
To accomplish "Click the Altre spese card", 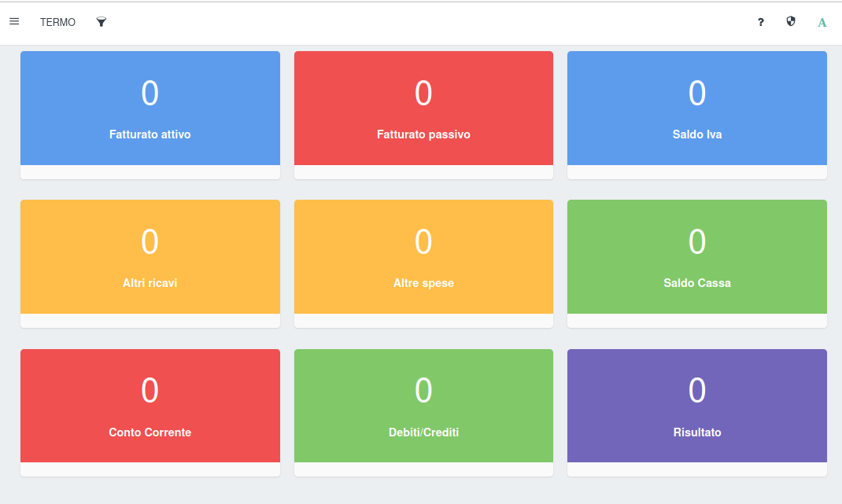I will [423, 257].
